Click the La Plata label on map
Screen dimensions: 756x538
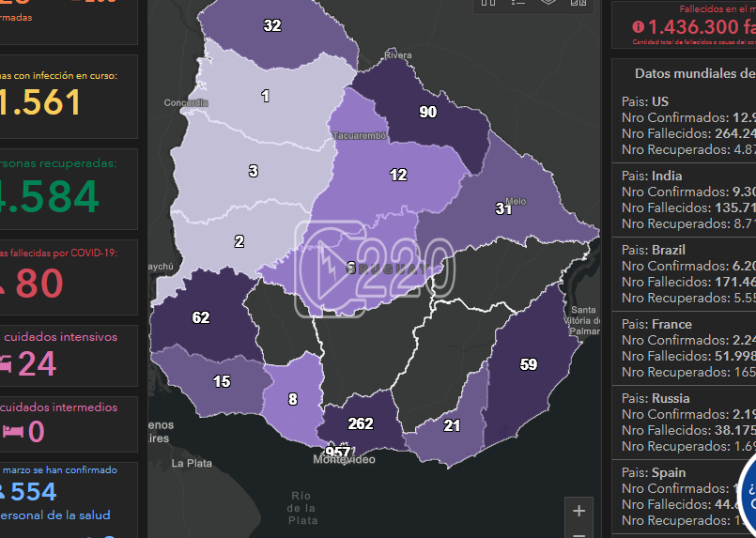click(192, 463)
